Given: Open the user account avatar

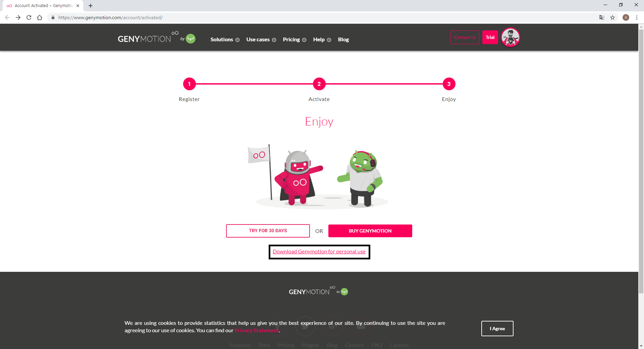Looking at the screenshot, I should pos(511,37).
